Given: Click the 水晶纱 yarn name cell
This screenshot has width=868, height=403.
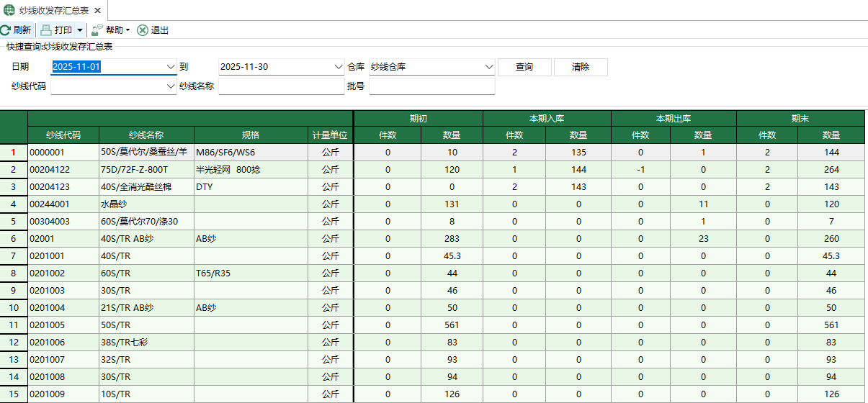Looking at the screenshot, I should tap(146, 204).
